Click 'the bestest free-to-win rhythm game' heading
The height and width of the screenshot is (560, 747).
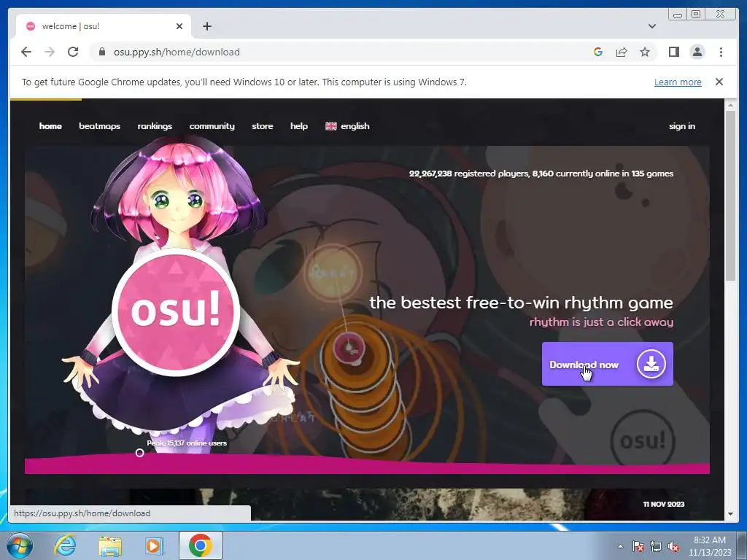click(521, 303)
